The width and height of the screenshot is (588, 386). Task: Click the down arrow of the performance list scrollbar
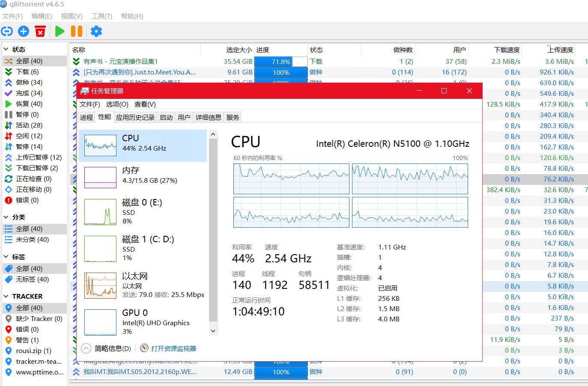coord(213,331)
